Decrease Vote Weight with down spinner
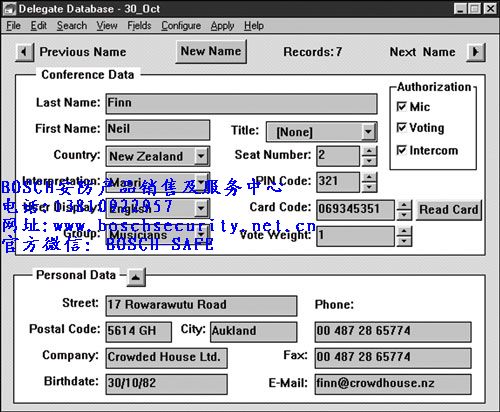 (x=404, y=241)
